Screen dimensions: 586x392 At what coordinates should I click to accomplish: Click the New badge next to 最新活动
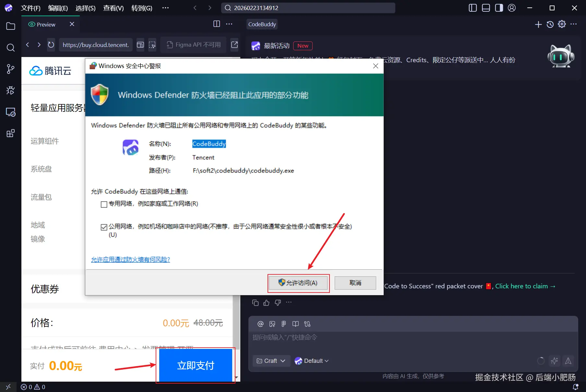[303, 46]
